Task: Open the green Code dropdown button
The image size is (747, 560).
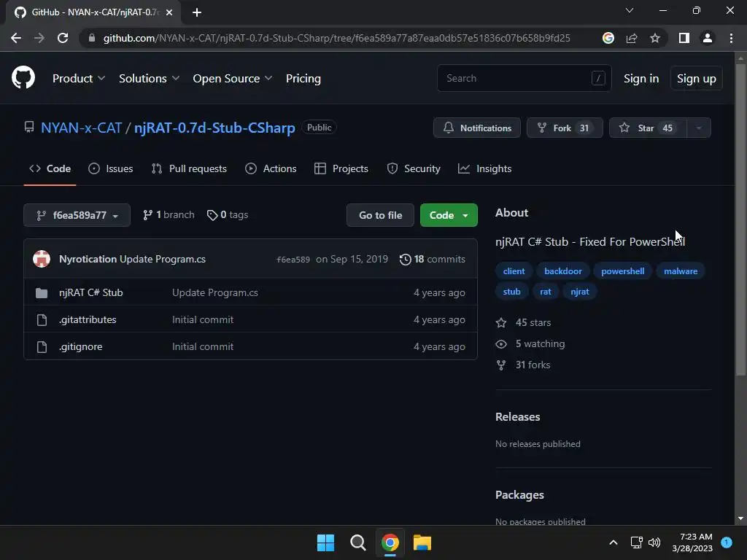Action: 449,215
